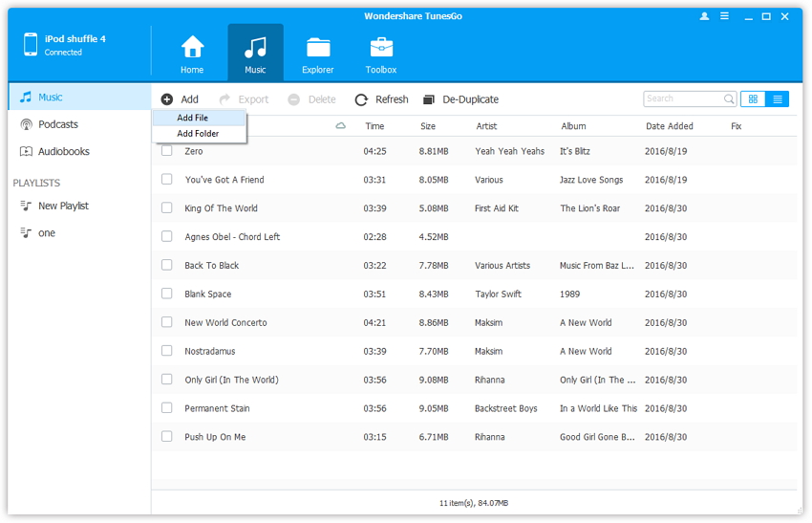Click the De-Duplicate toolbar icon
The width and height of the screenshot is (812, 523).
[x=429, y=99]
